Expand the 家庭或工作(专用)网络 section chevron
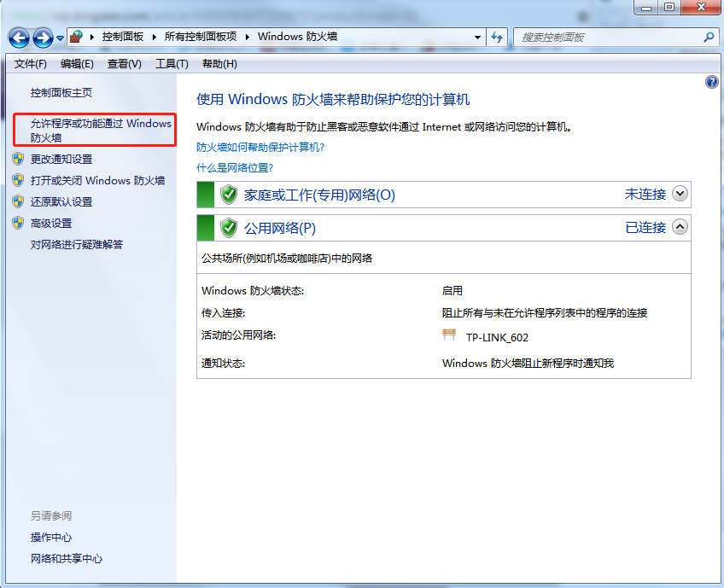Image resolution: width=724 pixels, height=588 pixels. point(680,194)
